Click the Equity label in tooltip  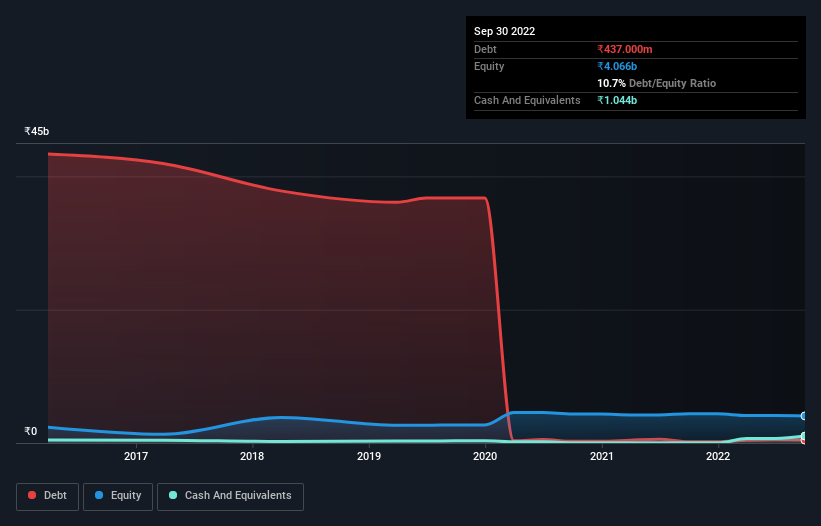point(489,66)
